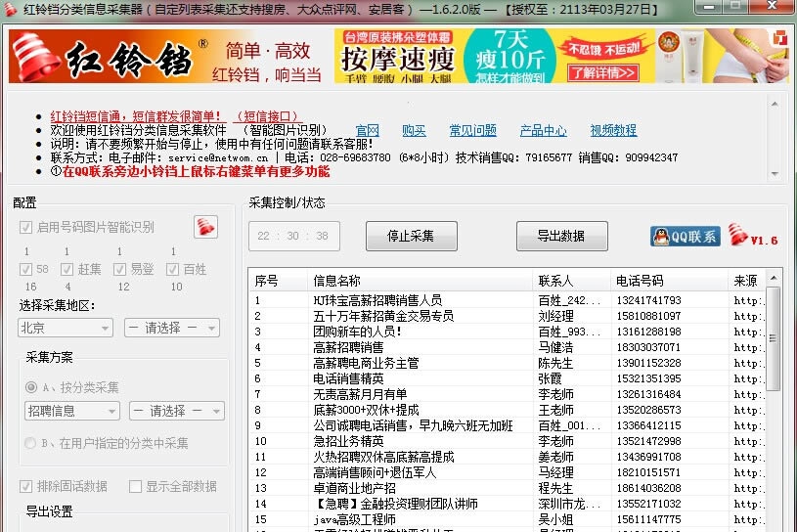Click phone number 13901152328
The width and height of the screenshot is (797, 532).
click(x=648, y=363)
